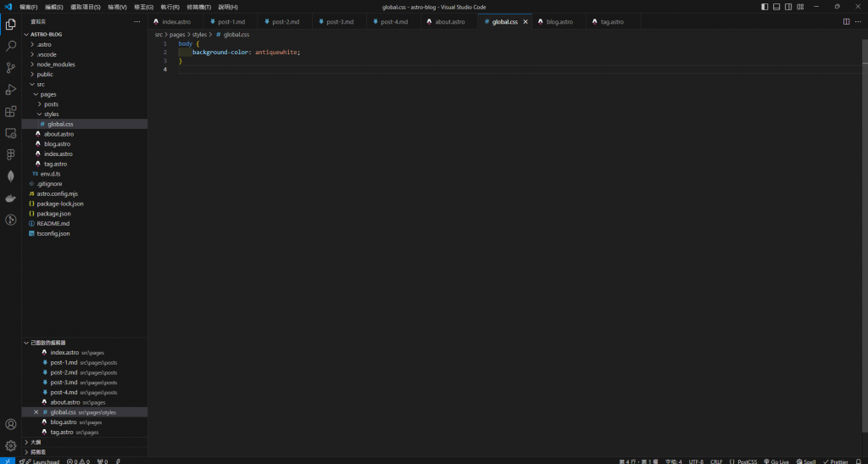Expand the posts folder
This screenshot has width=868, height=464.
85,104
